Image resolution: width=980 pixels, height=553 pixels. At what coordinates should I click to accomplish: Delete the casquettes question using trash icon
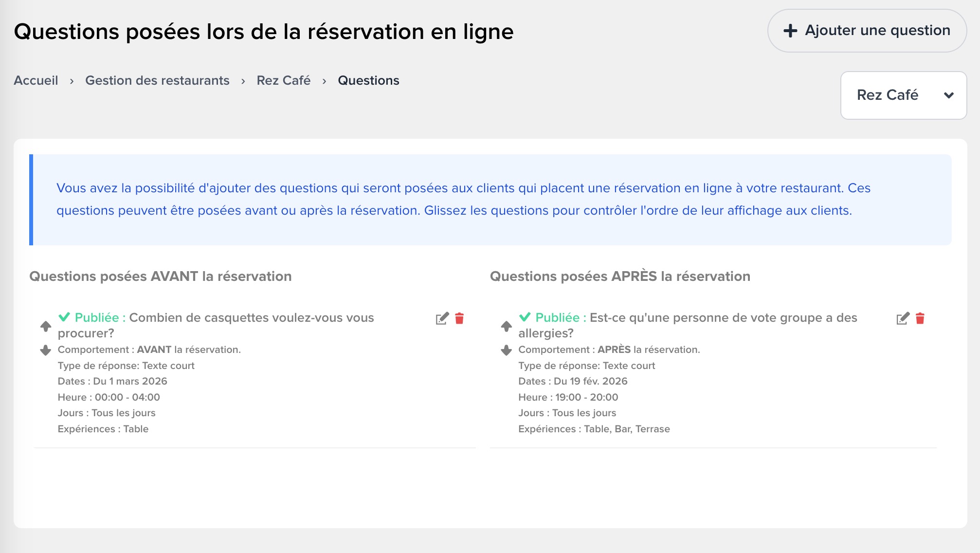click(x=459, y=318)
